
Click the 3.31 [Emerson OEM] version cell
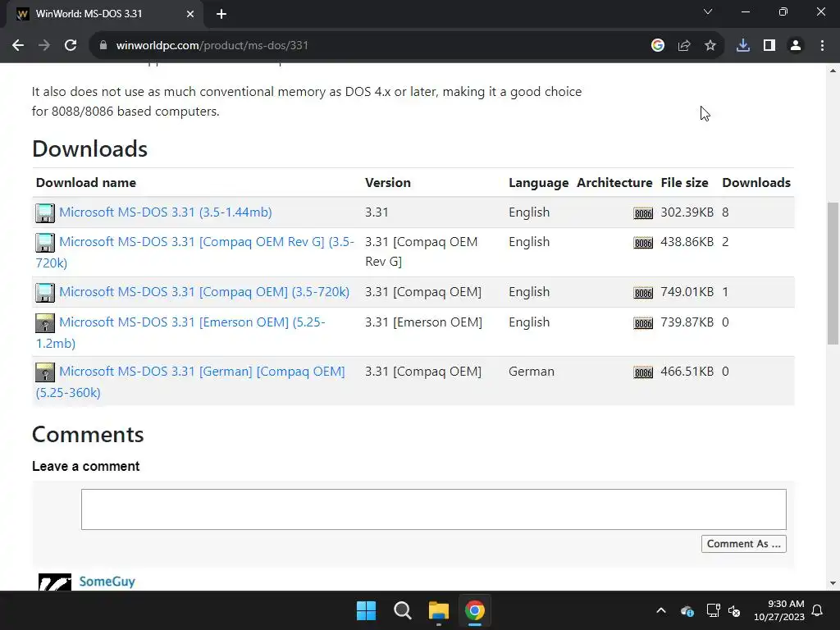(424, 322)
